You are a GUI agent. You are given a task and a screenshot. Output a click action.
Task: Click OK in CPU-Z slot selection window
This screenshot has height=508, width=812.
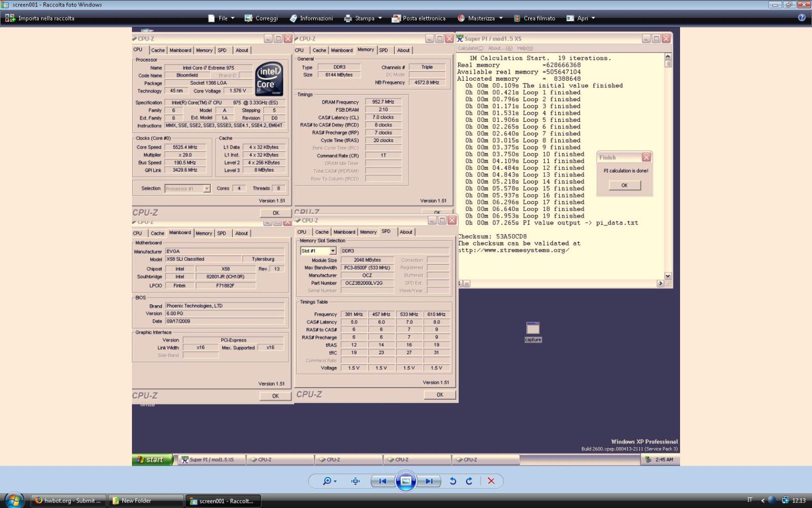click(439, 395)
